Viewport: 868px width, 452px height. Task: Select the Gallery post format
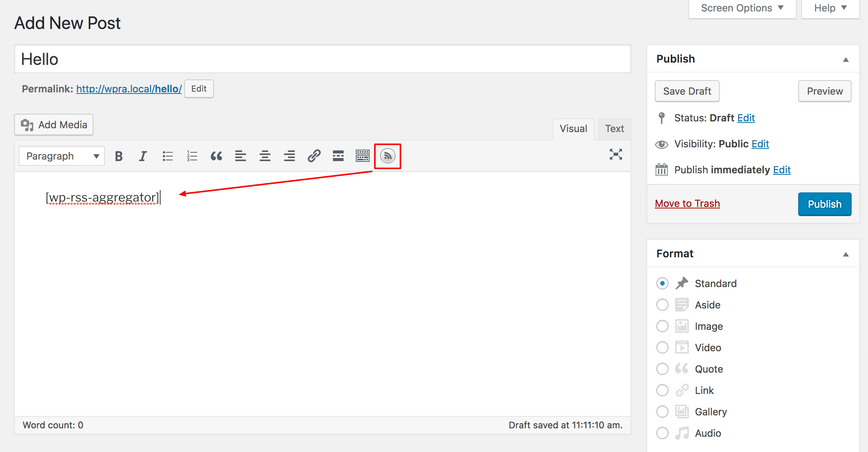tap(662, 412)
